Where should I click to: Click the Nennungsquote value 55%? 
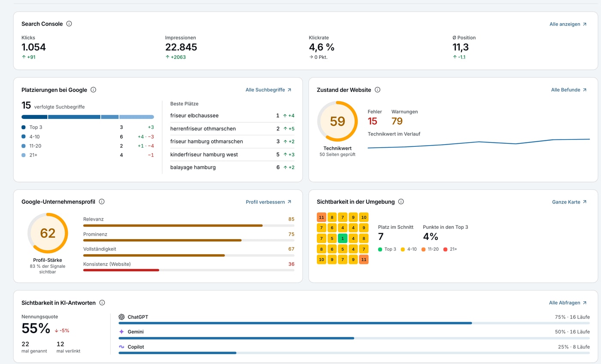coord(36,328)
